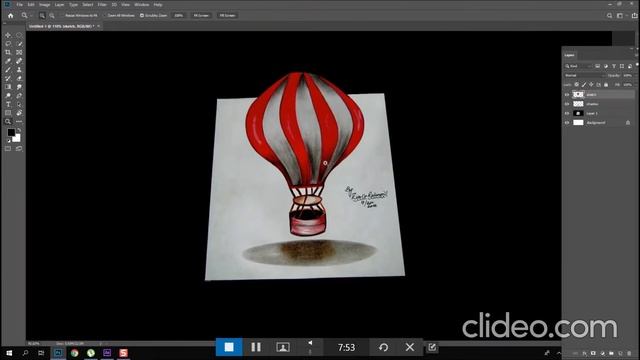Click the Share icon at top right
The height and width of the screenshot is (360, 640).
click(635, 16)
